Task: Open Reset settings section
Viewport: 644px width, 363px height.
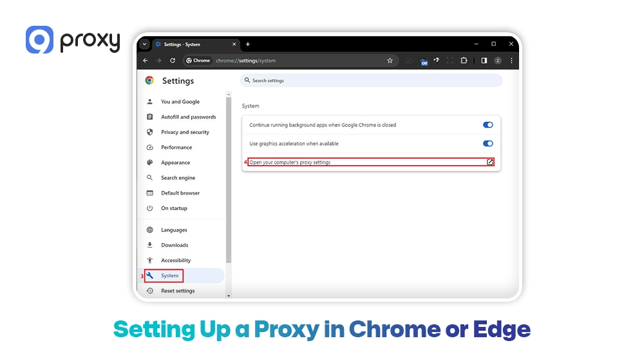Action: click(x=178, y=291)
